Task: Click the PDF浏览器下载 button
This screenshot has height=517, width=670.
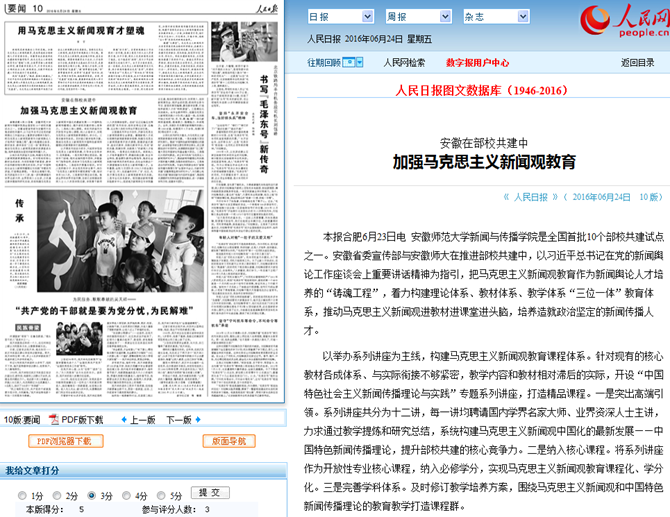Action: click(65, 441)
